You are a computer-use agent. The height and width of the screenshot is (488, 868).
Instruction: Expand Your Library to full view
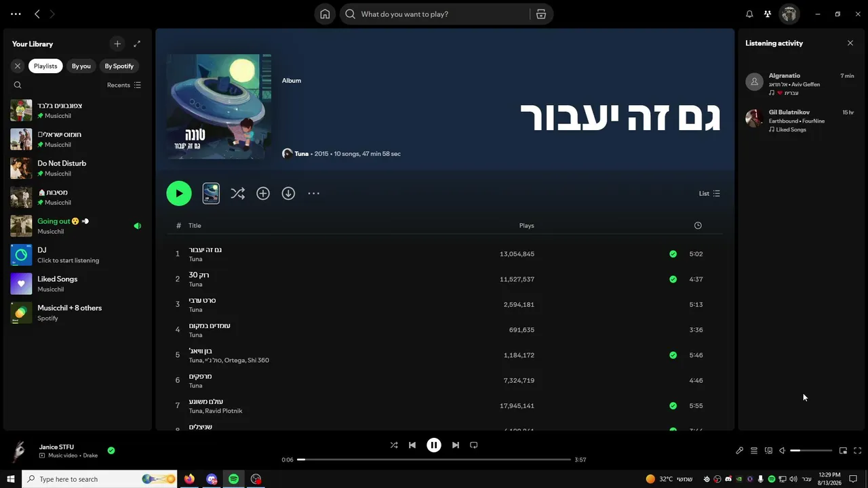point(137,44)
